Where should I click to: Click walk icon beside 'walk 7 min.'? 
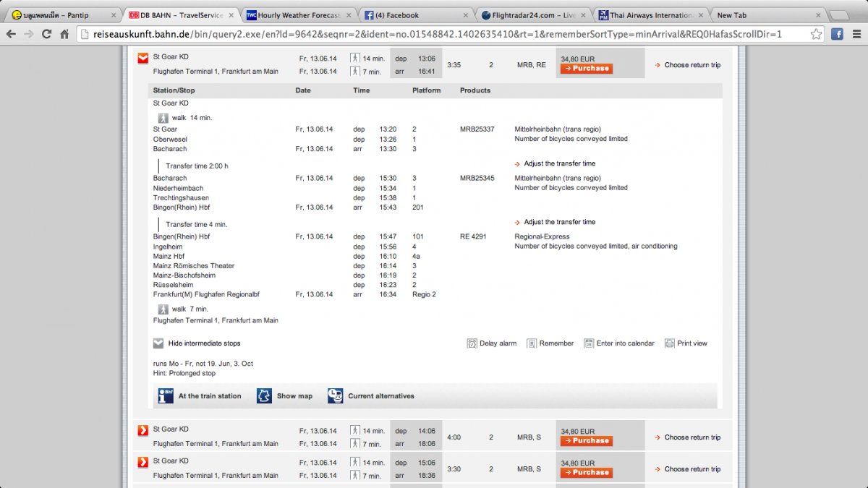click(x=163, y=309)
